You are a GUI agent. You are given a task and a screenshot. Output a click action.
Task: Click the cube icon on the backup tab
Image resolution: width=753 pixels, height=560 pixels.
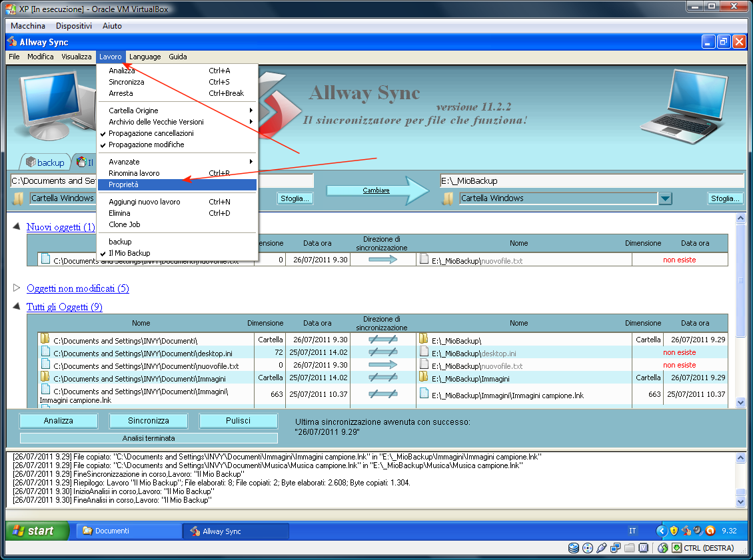[x=31, y=162]
